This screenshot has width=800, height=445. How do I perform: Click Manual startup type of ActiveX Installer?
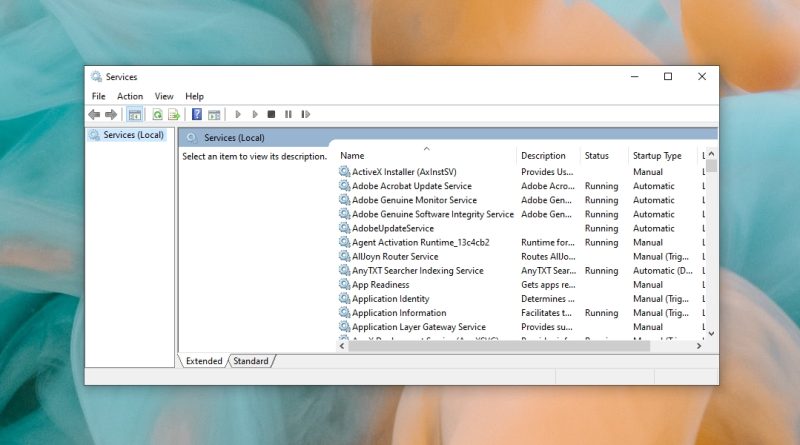(648, 171)
